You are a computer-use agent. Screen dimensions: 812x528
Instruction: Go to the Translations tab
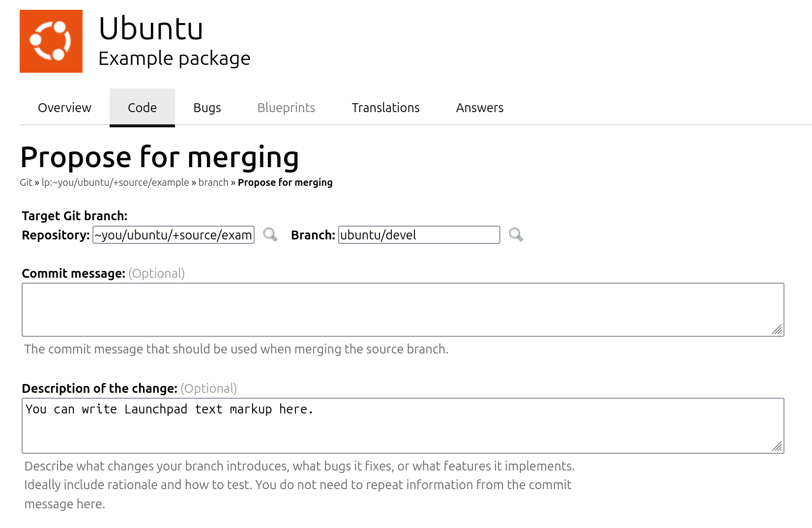(385, 108)
